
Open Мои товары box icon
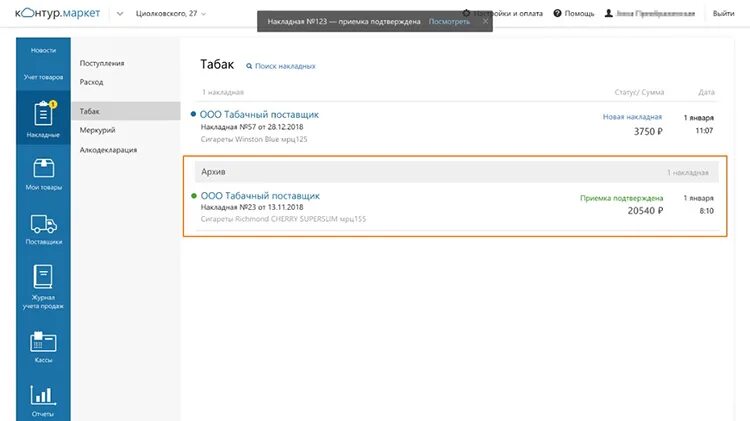(x=44, y=168)
